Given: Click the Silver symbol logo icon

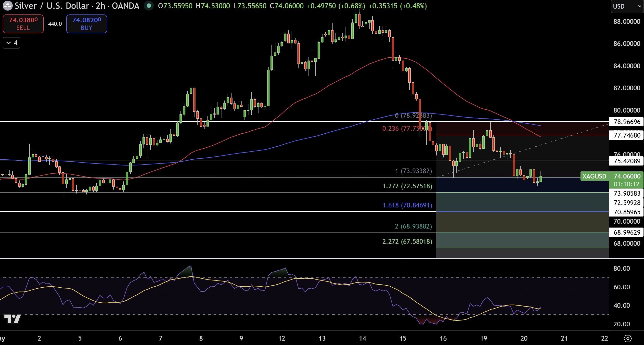Looking at the screenshot, I should pyautogui.click(x=8, y=6).
